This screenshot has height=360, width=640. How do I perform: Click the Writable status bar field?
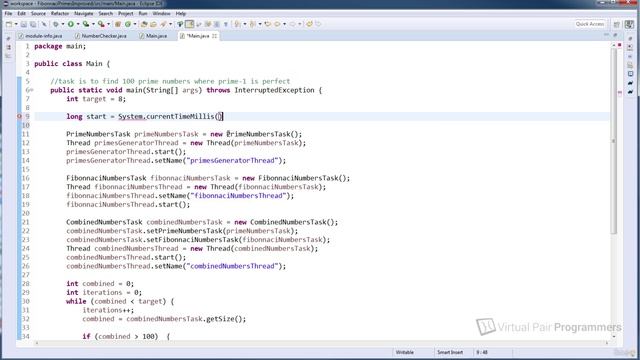[404, 352]
